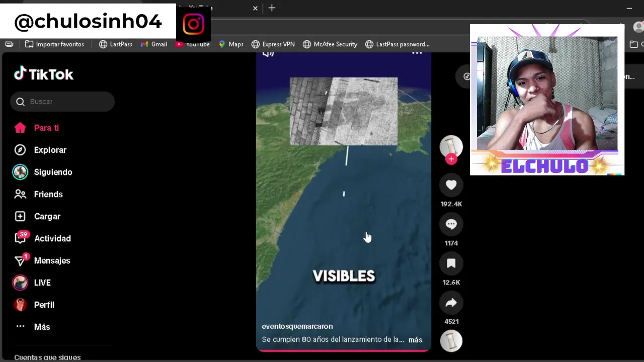The height and width of the screenshot is (362, 644).
Task: Follow creator with red plus button
Action: (x=451, y=159)
